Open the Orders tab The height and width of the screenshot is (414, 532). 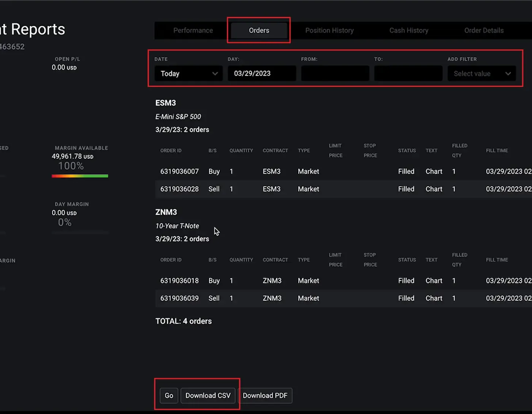[259, 30]
